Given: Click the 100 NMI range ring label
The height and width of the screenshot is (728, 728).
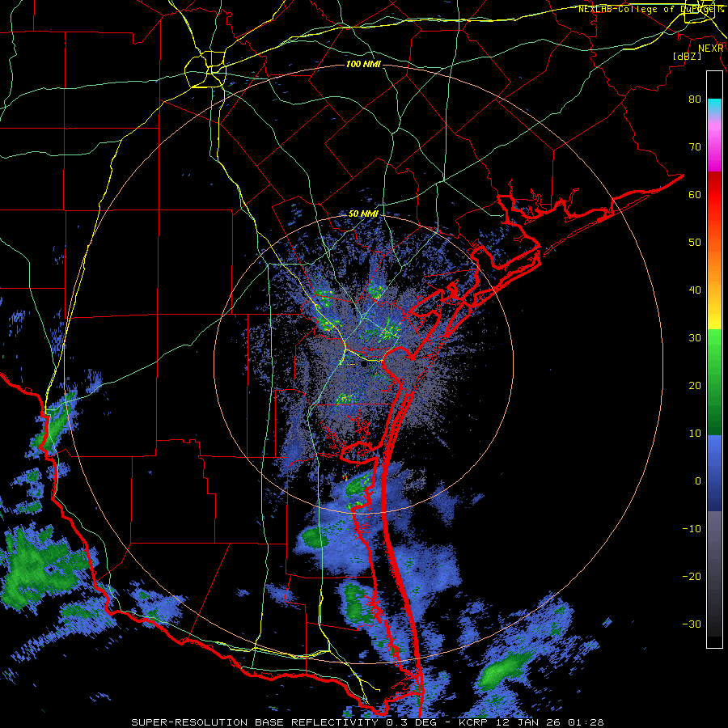Looking at the screenshot, I should (x=363, y=64).
